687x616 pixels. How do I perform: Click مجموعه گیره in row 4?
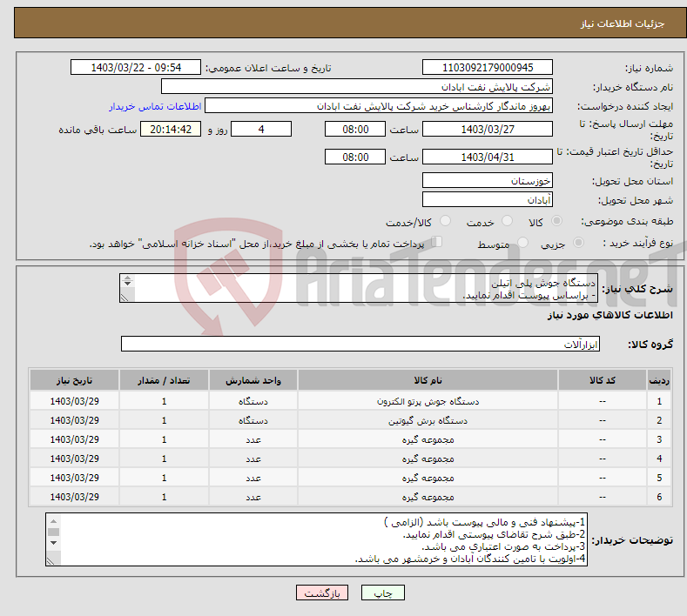click(x=428, y=459)
